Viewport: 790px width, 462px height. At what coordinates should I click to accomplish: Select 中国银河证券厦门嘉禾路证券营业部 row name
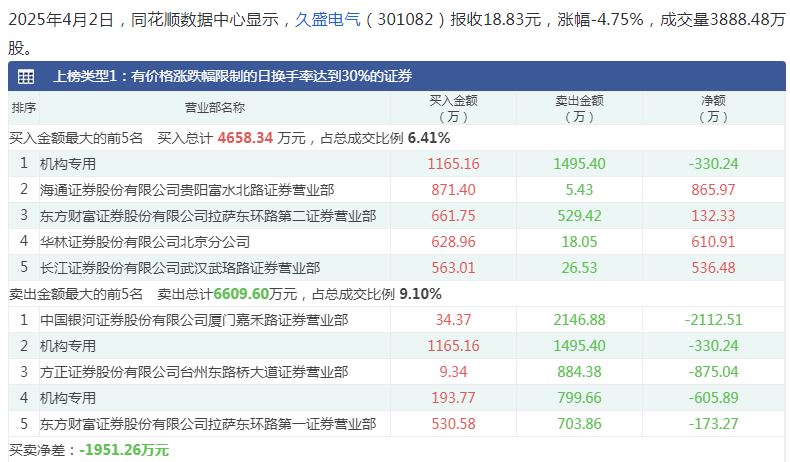[194, 320]
